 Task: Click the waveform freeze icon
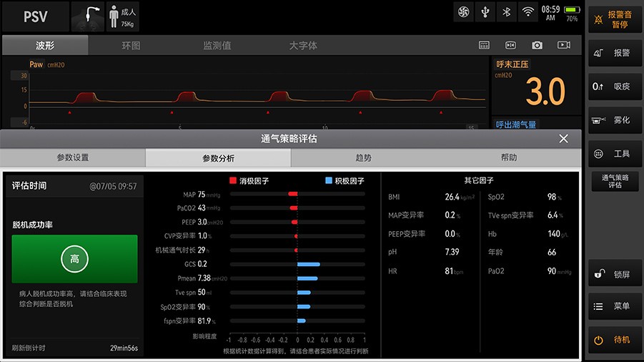tap(510, 45)
